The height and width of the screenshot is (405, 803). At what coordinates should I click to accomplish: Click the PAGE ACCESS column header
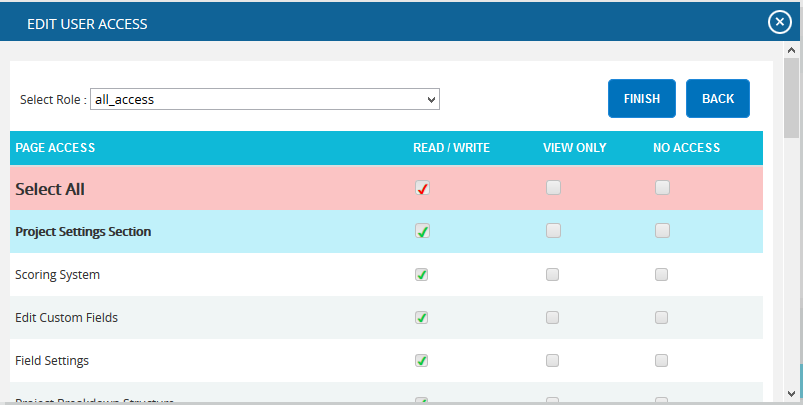(55, 147)
